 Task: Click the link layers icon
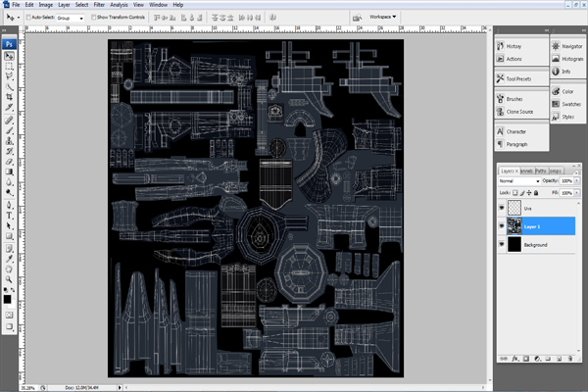click(x=504, y=359)
